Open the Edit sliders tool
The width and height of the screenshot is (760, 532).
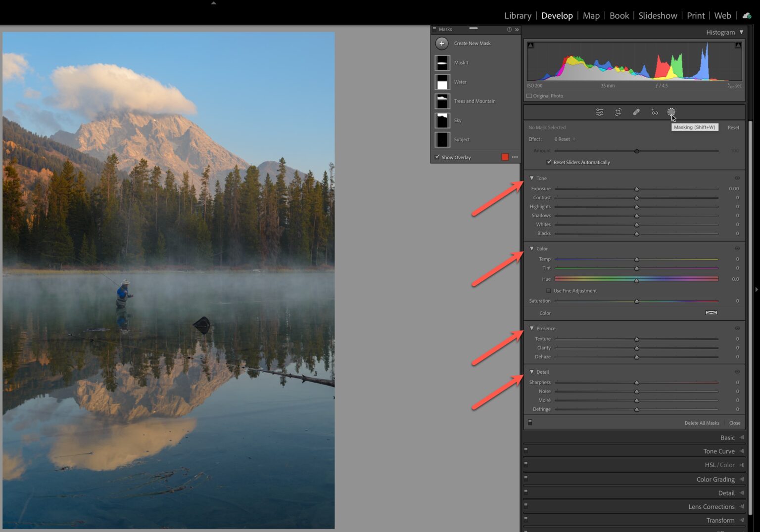click(x=599, y=112)
